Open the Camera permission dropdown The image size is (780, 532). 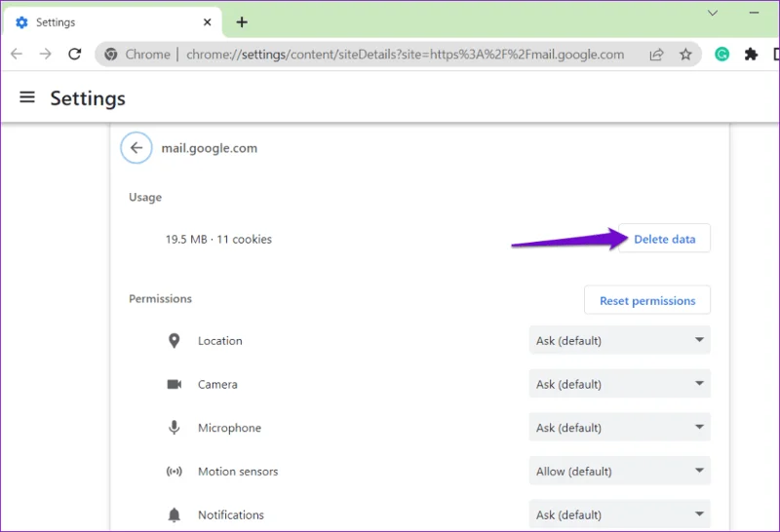click(619, 383)
